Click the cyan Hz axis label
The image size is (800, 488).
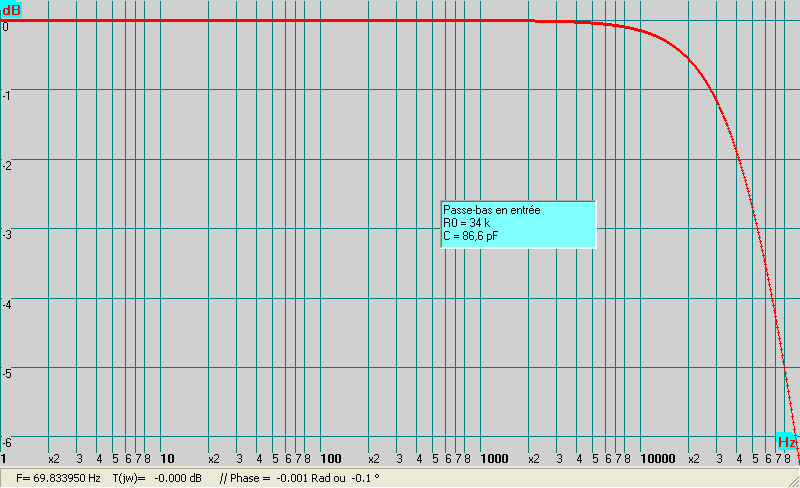point(787,442)
